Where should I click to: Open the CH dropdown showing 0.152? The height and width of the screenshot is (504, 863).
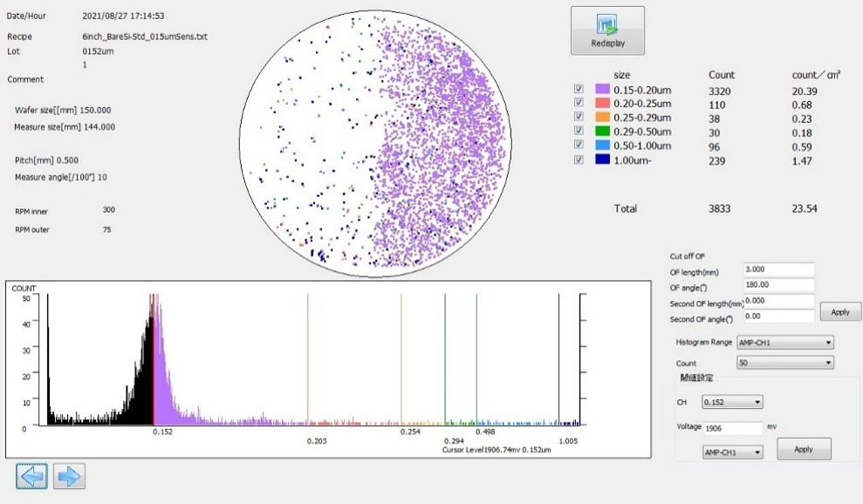[x=732, y=402]
